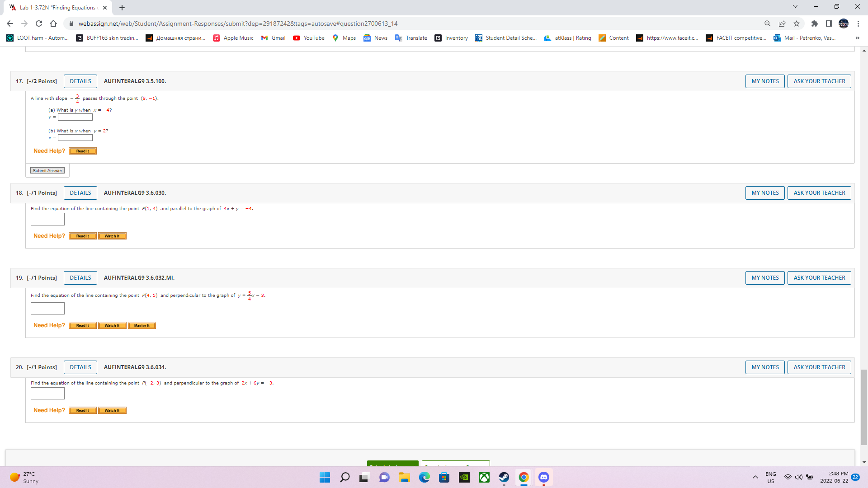
Task: Click the browser home icon
Action: (x=53, y=23)
